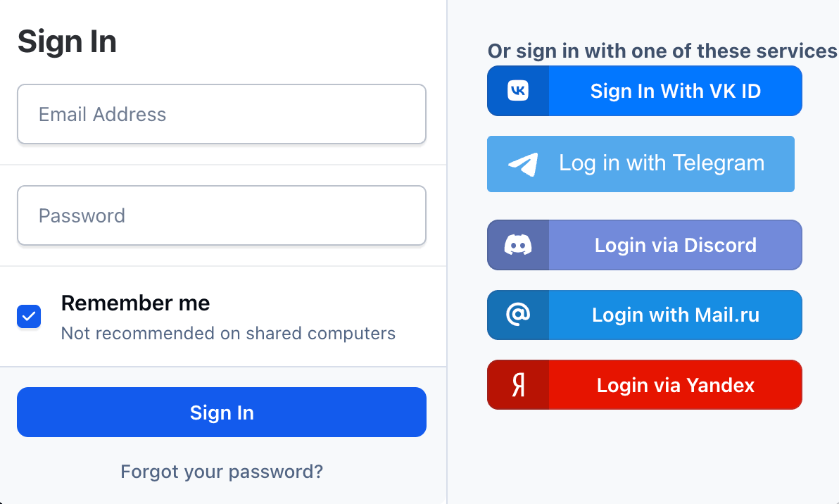Viewport: 839px width, 504px height.
Task: Select Login with Mail.ru
Action: coord(675,315)
